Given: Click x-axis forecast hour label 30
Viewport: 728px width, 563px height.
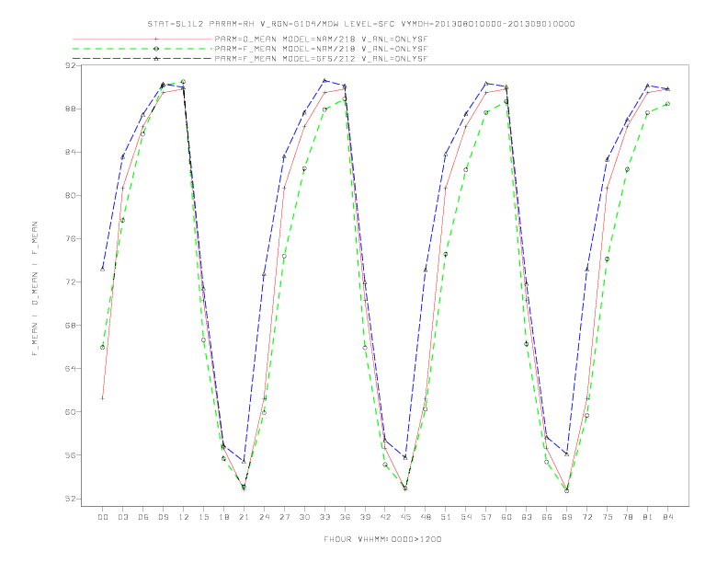Looking at the screenshot, I should [x=304, y=517].
